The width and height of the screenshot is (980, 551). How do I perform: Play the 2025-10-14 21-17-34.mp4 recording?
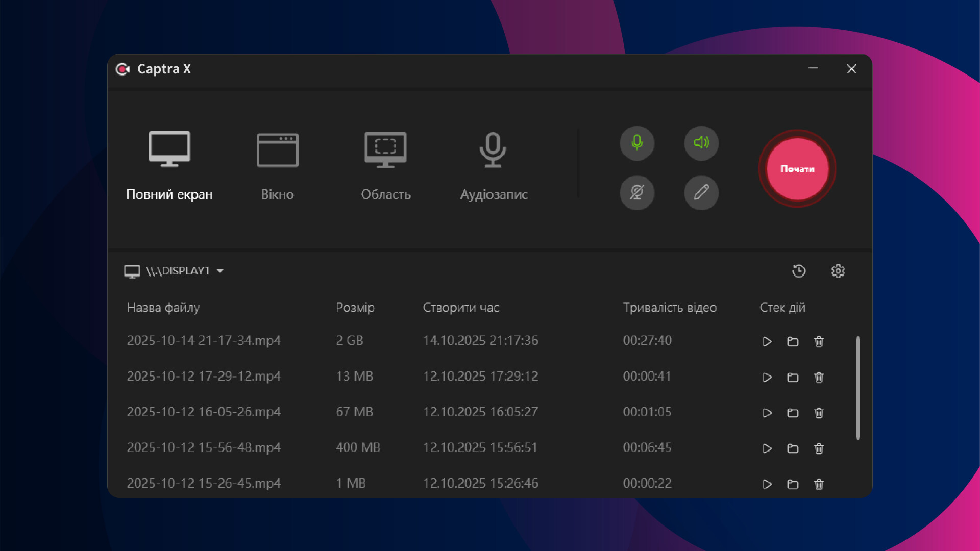(x=767, y=341)
